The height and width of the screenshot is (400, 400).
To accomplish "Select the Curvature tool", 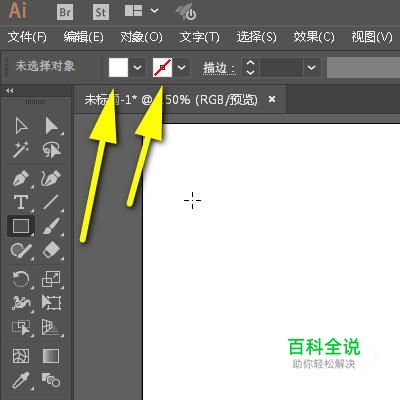I will click(x=51, y=178).
